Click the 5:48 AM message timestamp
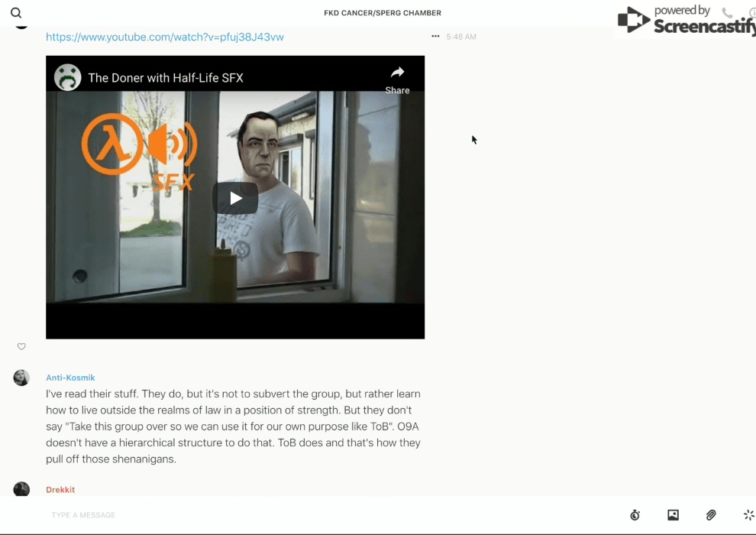756x535 pixels. coord(461,37)
